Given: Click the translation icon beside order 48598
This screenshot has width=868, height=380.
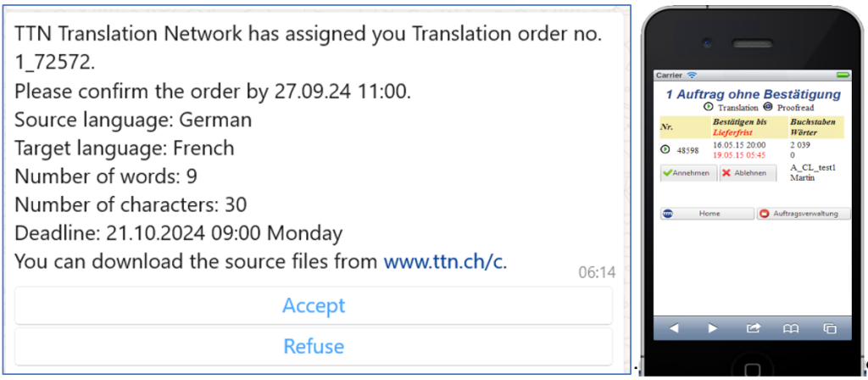Looking at the screenshot, I should [x=665, y=149].
